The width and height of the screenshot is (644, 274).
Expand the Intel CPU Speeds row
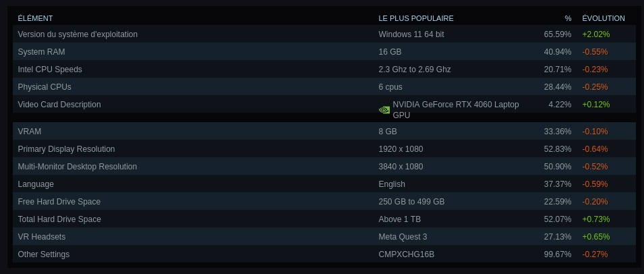pyautogui.click(x=50, y=70)
